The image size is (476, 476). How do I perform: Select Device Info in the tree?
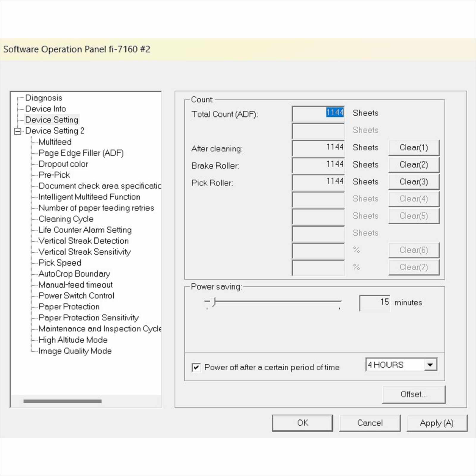[x=46, y=109]
